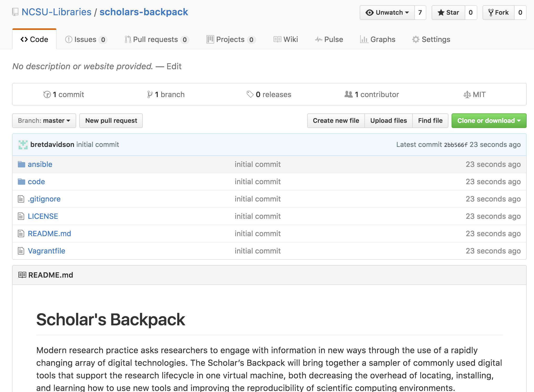Screen dimensions: 534x392
Task: Click the tag icon beside 0 releases
Action: point(250,94)
